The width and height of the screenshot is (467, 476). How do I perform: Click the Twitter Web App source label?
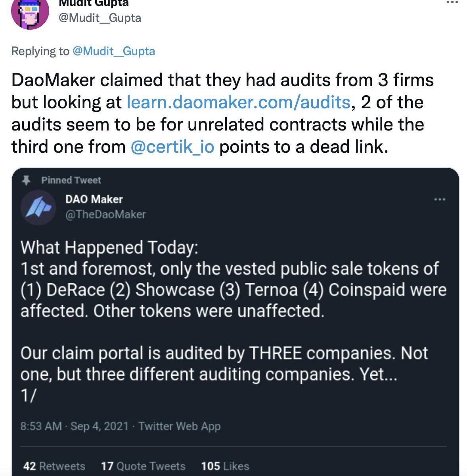pos(179,426)
